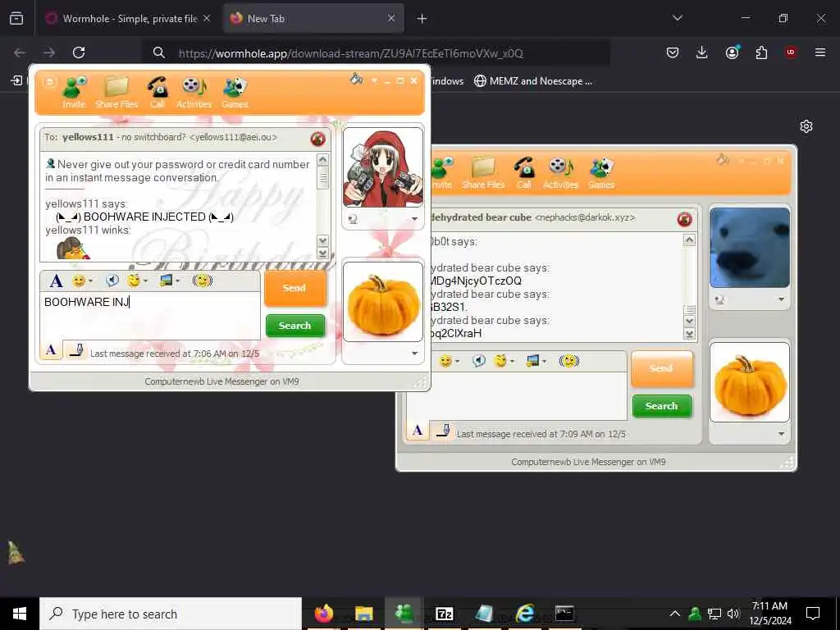Viewport: 840px width, 630px height.
Task: Open a new Firefox tab with plus button
Action: pos(422,19)
